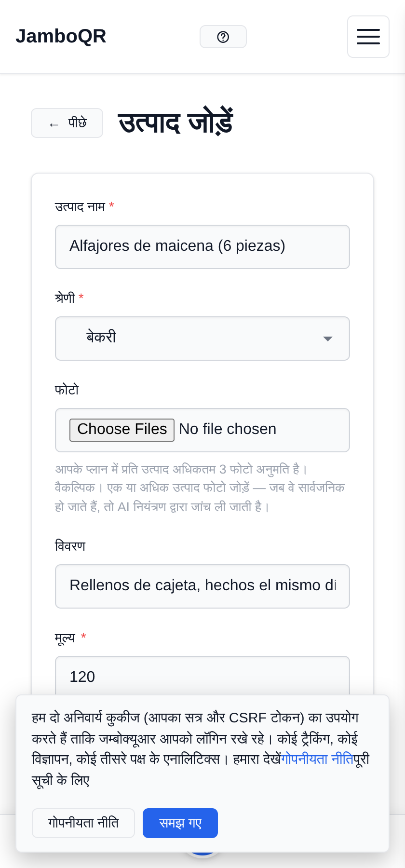Click the 'No file chosen' text
The width and height of the screenshot is (405, 868).
pos(228,429)
